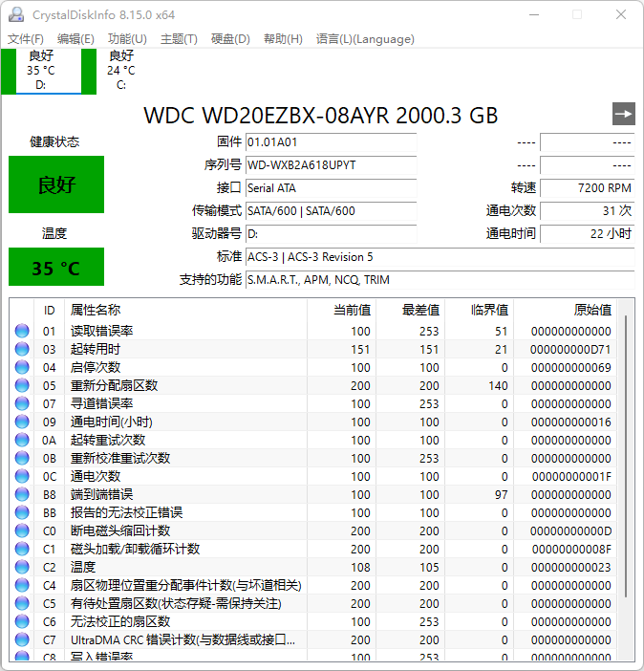Screen dimensions: 644x671
Task: Open the 主题(T) menu
Action: point(179,39)
